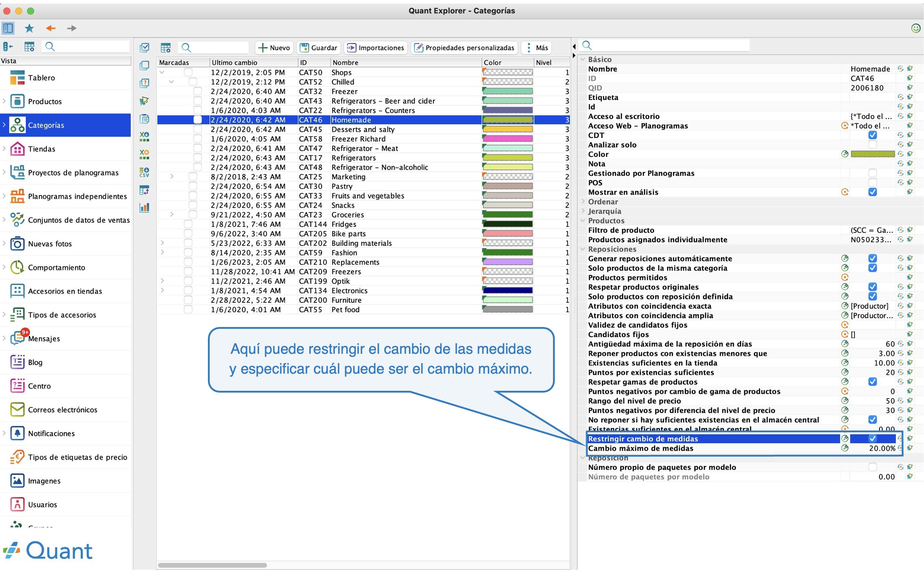Open Mensajes view
Screen dimensions: 924x571
[65, 338]
